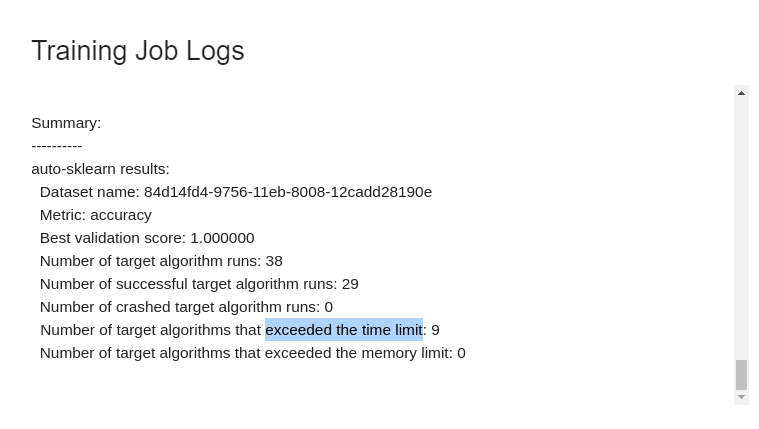This screenshot has width=759, height=429.
Task: Click the dataset name ID text
Action: click(x=288, y=192)
